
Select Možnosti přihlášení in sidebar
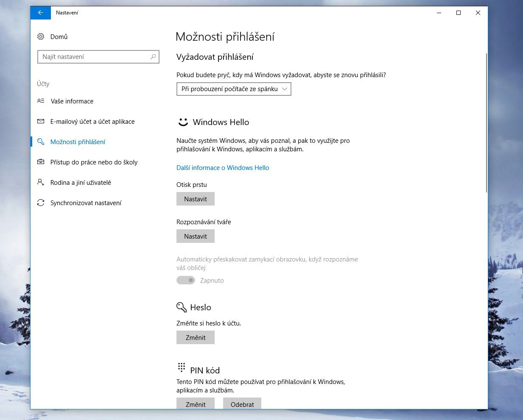(x=78, y=142)
